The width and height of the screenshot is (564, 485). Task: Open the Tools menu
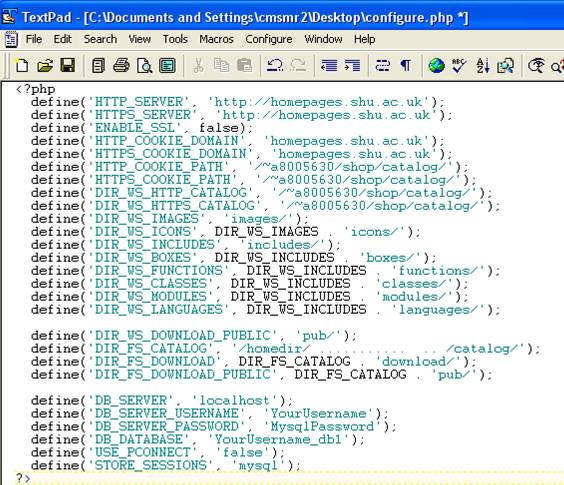click(175, 39)
